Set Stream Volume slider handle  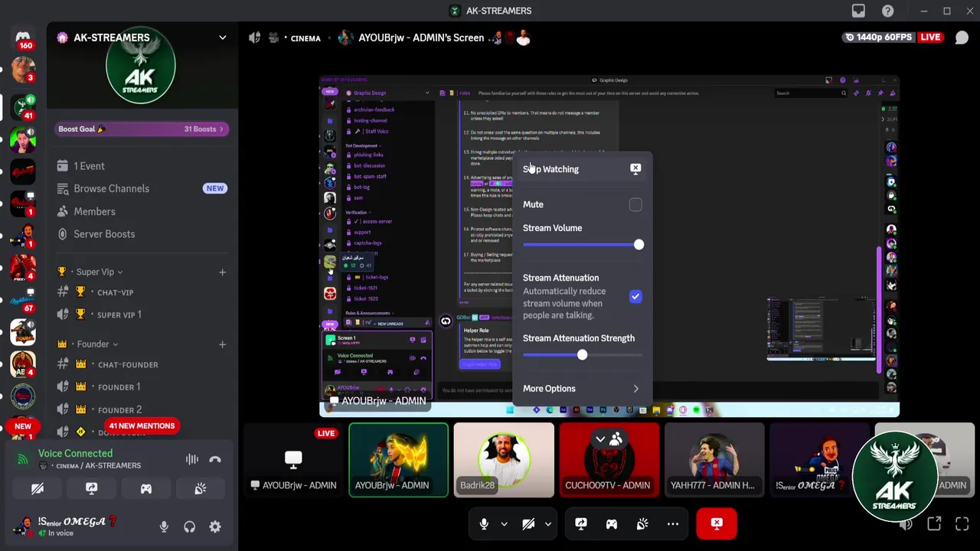point(639,245)
